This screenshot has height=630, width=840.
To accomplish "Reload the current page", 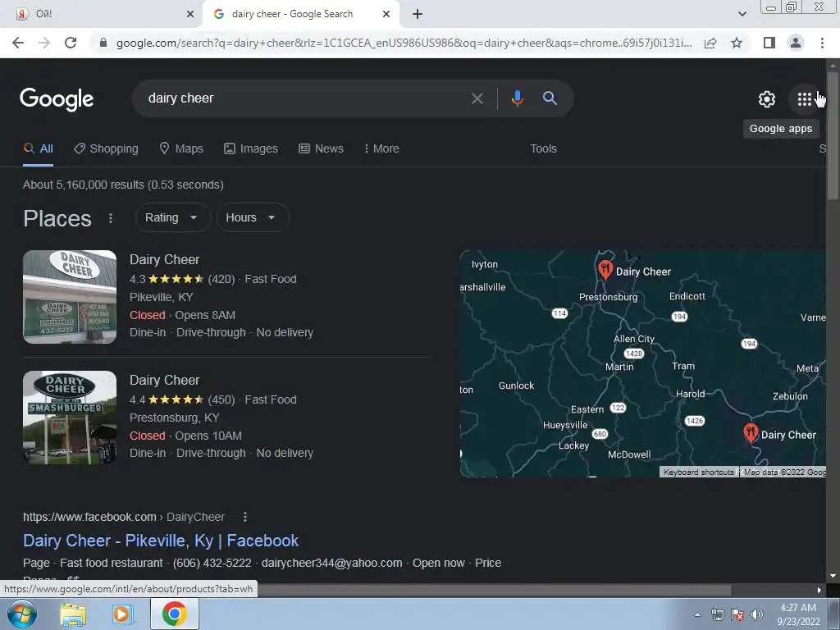I will (71, 43).
